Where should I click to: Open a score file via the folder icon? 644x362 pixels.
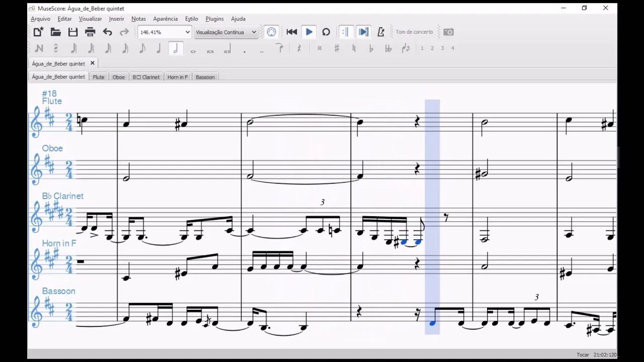(56, 32)
